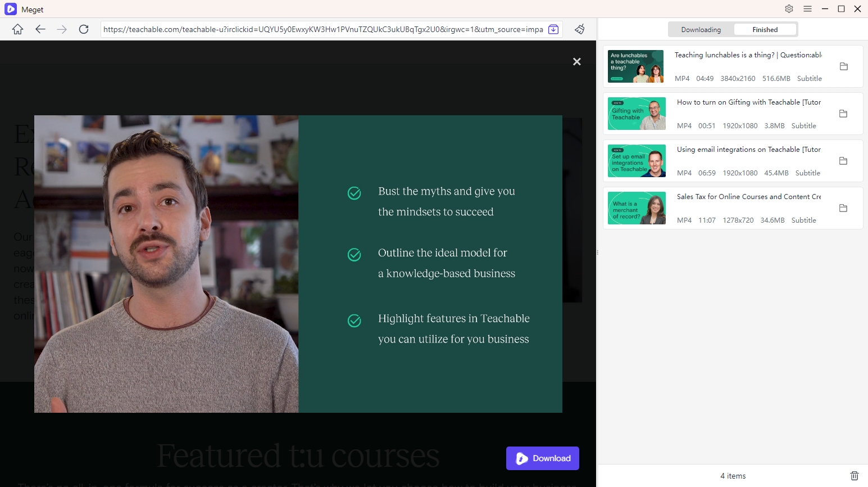Click the purple Download button
The height and width of the screenshot is (487, 868).
(x=543, y=458)
